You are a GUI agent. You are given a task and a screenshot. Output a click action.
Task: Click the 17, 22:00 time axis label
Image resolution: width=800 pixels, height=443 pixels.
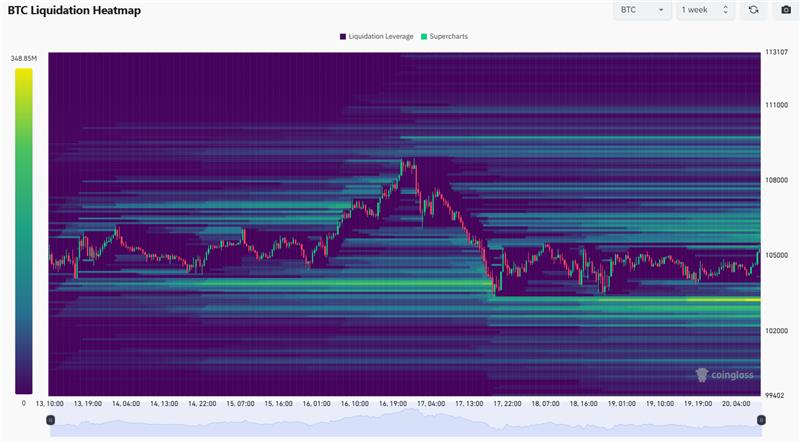click(507, 404)
